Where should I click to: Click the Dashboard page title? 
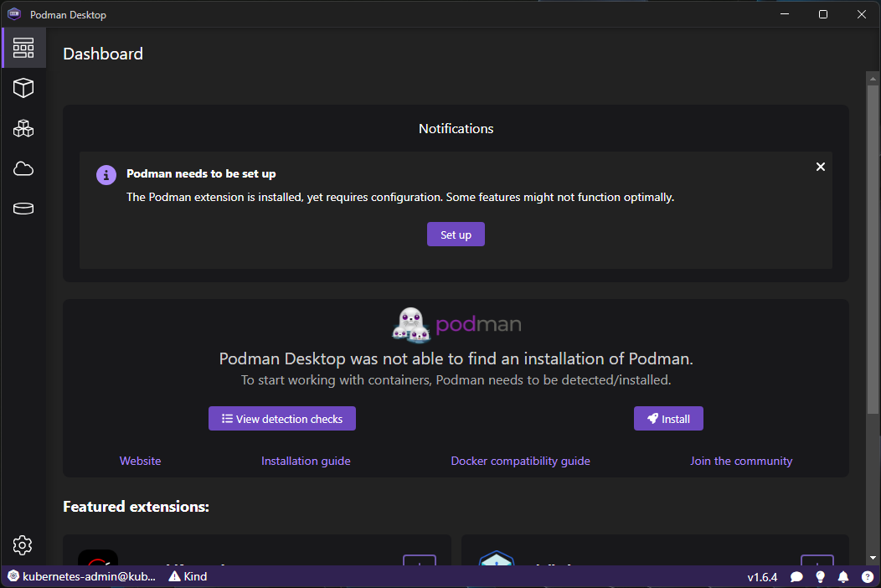(x=103, y=54)
